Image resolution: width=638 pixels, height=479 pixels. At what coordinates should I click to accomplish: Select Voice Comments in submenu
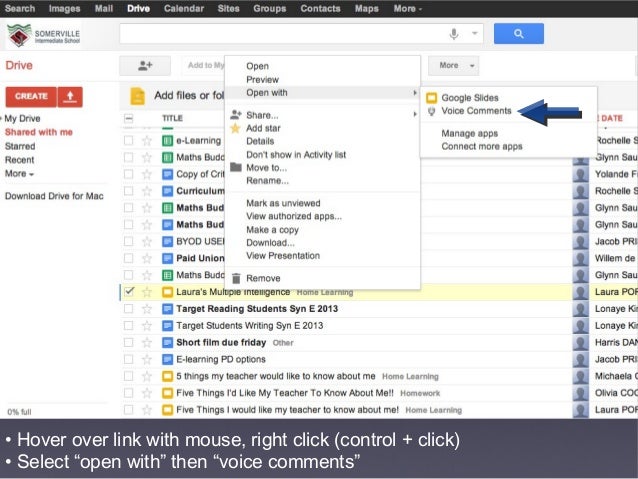point(476,111)
